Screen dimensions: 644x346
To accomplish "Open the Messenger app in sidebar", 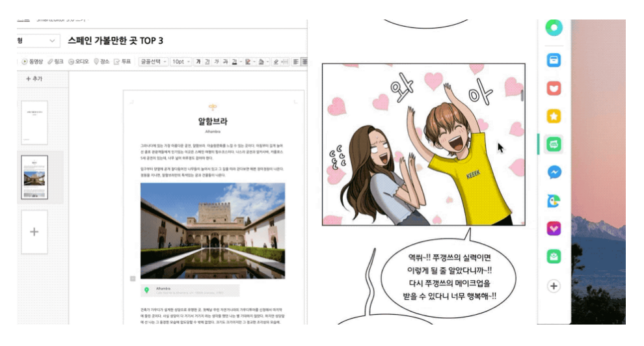I will [554, 172].
